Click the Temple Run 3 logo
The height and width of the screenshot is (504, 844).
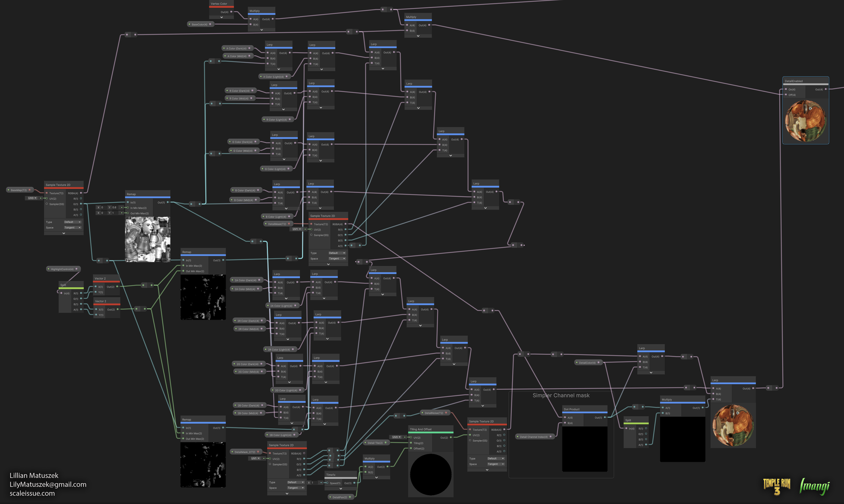point(777,486)
